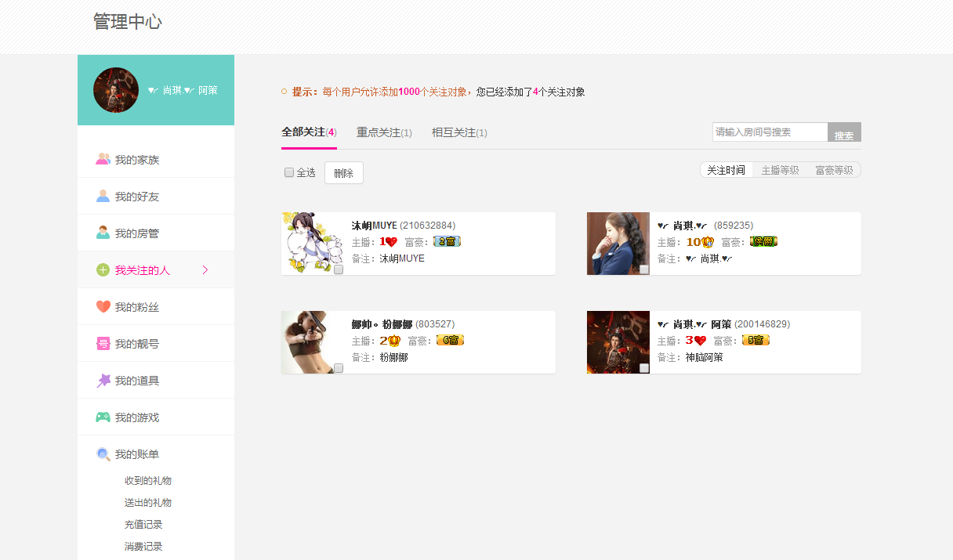Image resolution: width=953 pixels, height=560 pixels.
Task: Open 沐岄MUYE's avatar thumbnail
Action: click(x=313, y=244)
